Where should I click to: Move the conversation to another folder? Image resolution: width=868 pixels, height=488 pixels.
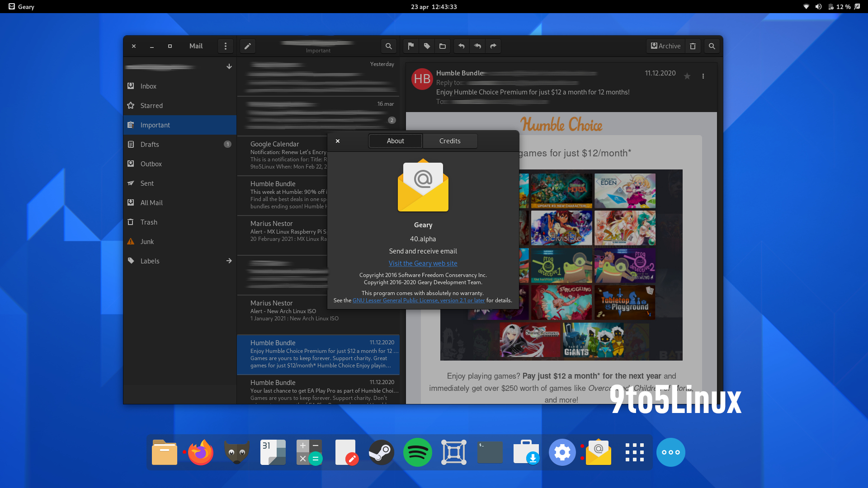[443, 46]
